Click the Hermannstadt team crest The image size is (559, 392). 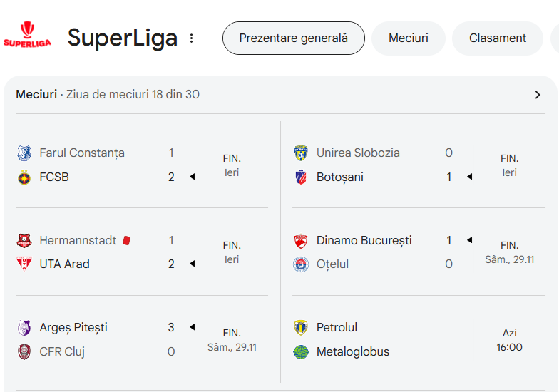[x=24, y=241]
